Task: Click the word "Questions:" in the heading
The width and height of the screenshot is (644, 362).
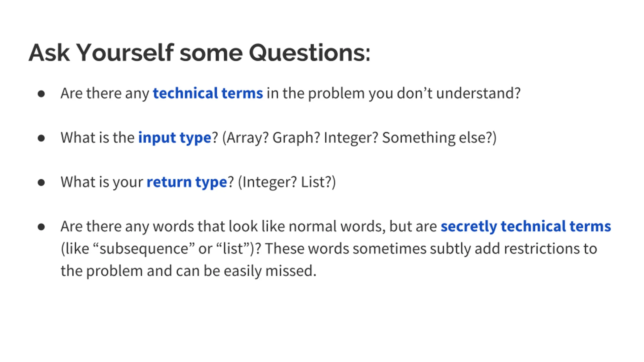Action: pos(310,53)
